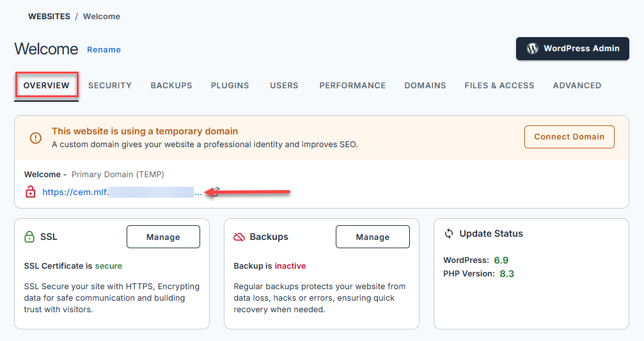
Task: Click the Update Status refresh icon
Action: (449, 234)
